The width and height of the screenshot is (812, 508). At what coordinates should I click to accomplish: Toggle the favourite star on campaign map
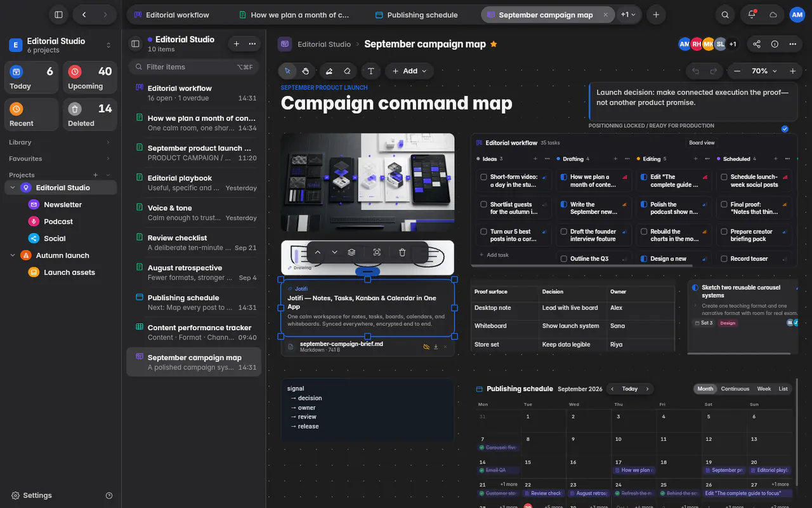click(x=494, y=44)
